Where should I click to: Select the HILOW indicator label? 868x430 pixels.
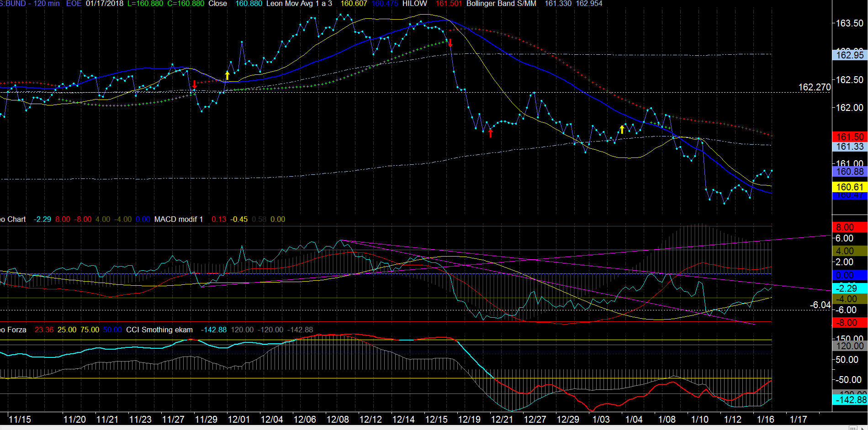pos(415,4)
